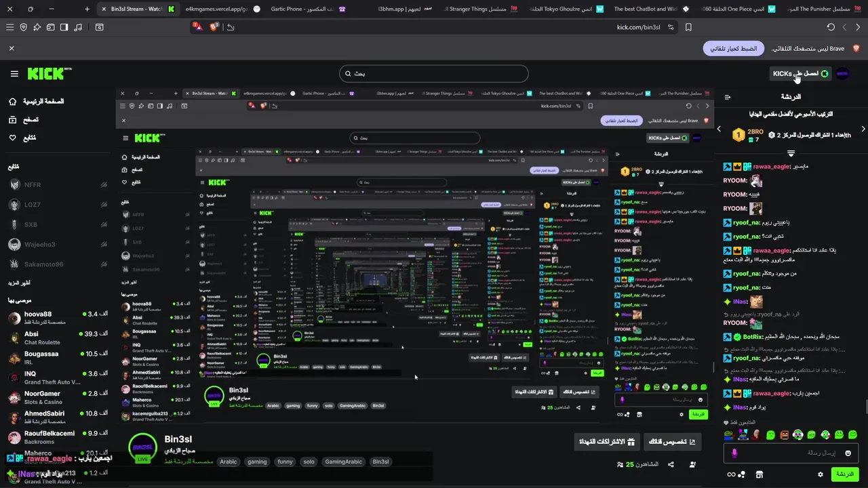Open the Kick sidebar hamburger menu
The width and height of the screenshot is (868, 488).
(x=14, y=74)
